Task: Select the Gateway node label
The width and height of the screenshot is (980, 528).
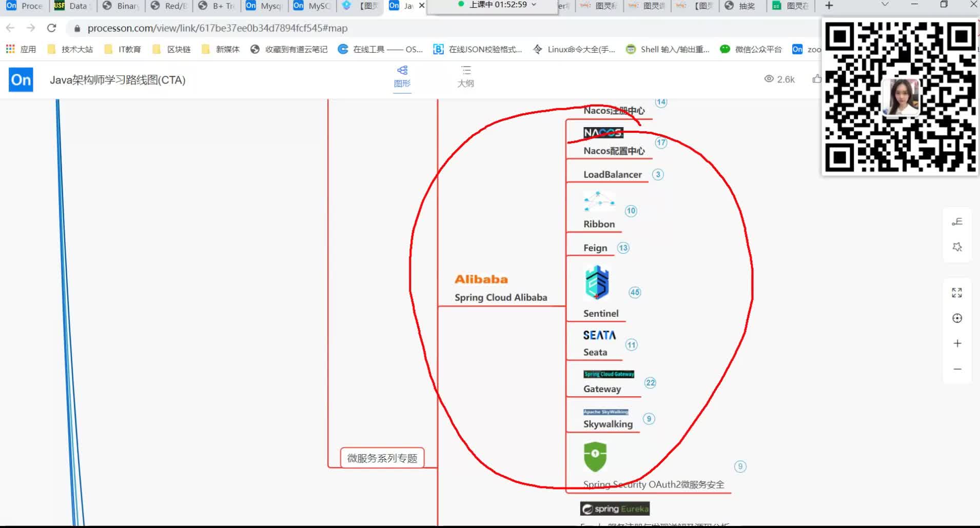Action: 602,389
